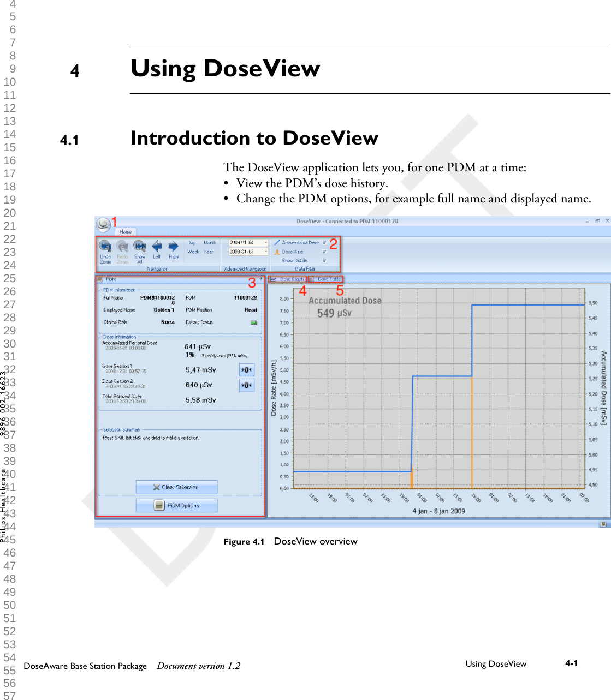Pin the PDM panel with the pin control
Viewport: 611px width, 700px height.
(261, 277)
